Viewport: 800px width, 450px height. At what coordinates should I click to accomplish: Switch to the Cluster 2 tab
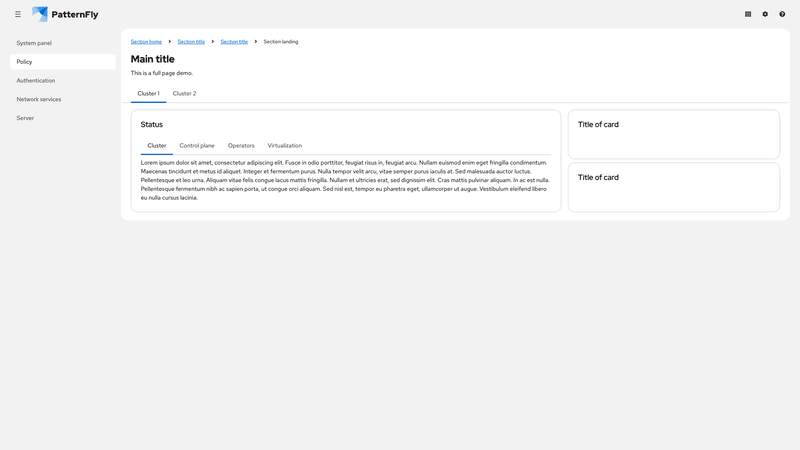[x=184, y=93]
